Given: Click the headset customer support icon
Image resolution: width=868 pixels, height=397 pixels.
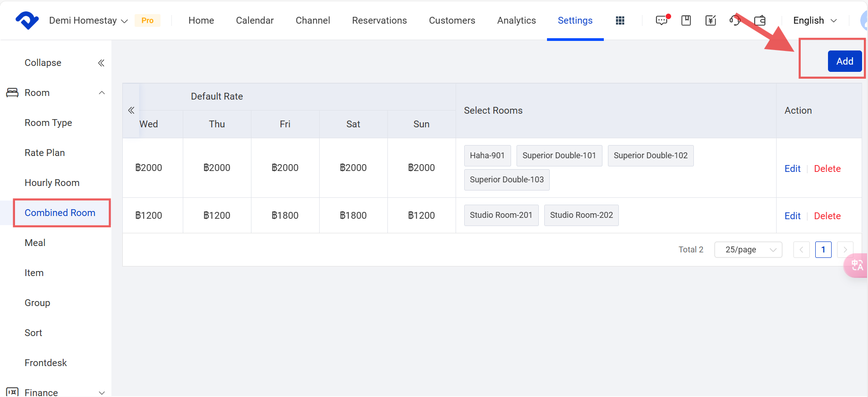Looking at the screenshot, I should tap(735, 20).
